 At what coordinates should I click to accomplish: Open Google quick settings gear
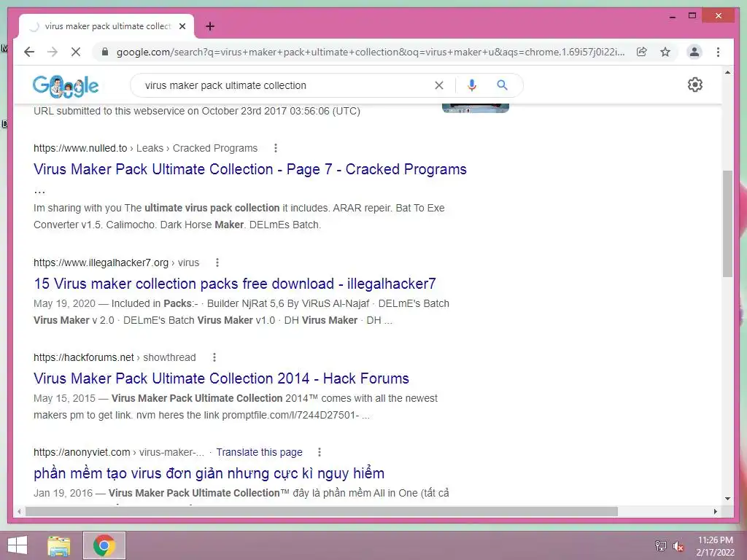(x=695, y=85)
